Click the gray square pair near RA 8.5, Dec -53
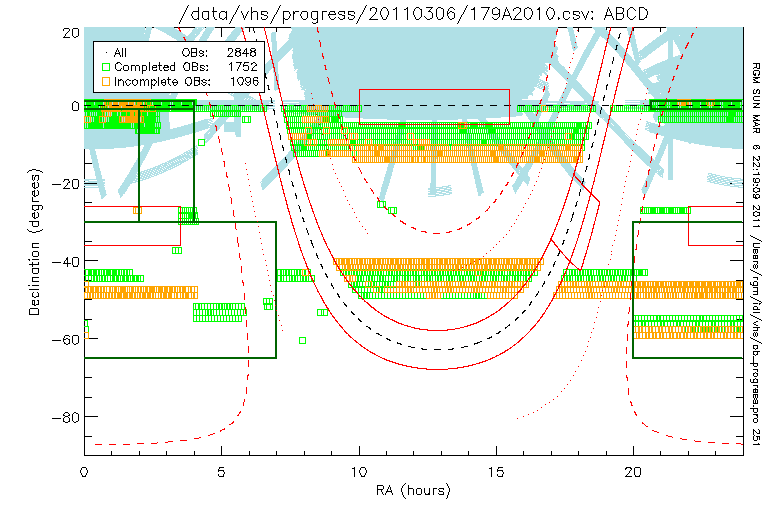Image resolution: width=768 pixels, height=512 pixels. click(322, 312)
